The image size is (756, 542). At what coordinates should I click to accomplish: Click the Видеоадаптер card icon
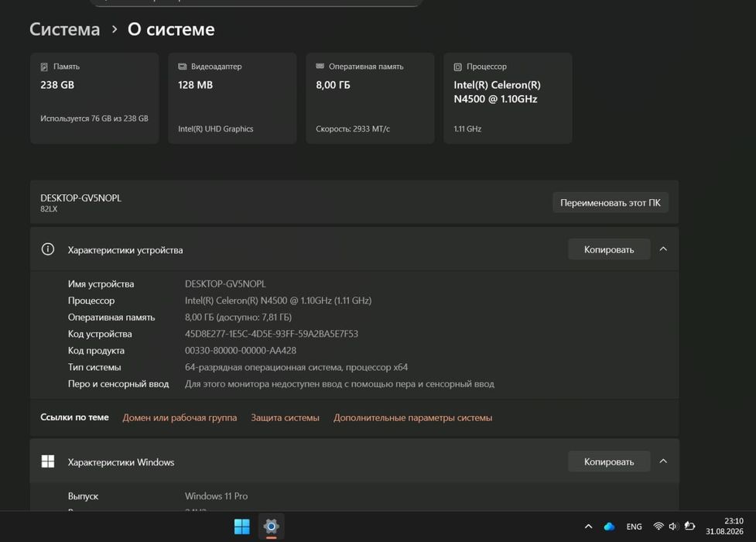tap(183, 67)
